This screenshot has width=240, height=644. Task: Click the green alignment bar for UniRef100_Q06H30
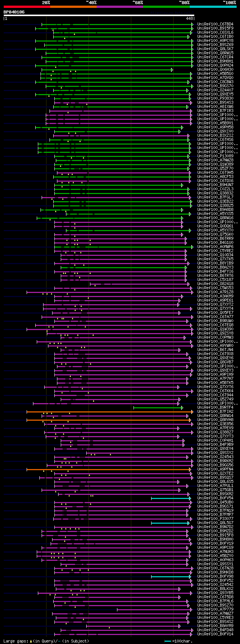[107, 70]
